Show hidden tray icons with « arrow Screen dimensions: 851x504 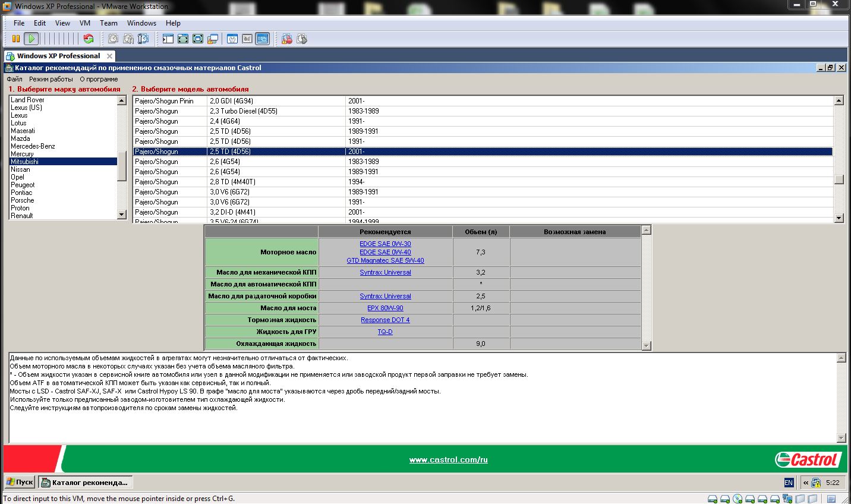(806, 483)
